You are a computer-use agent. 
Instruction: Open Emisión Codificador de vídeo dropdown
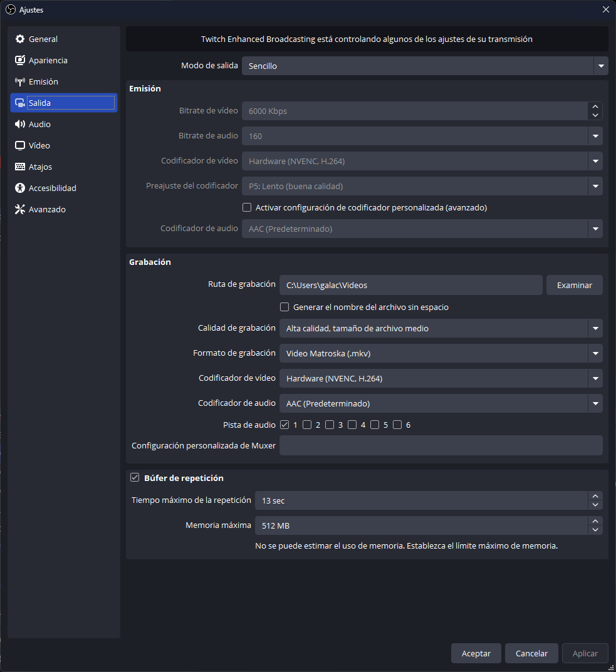click(x=422, y=161)
